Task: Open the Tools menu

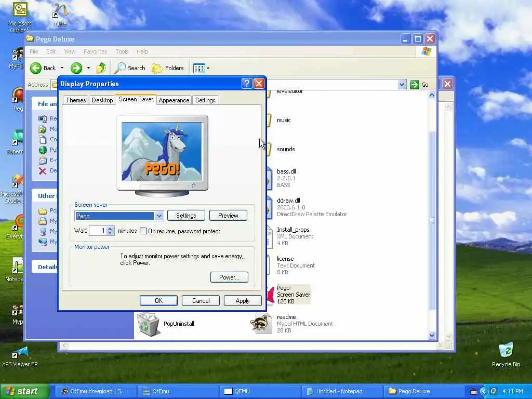Action: tap(122, 51)
